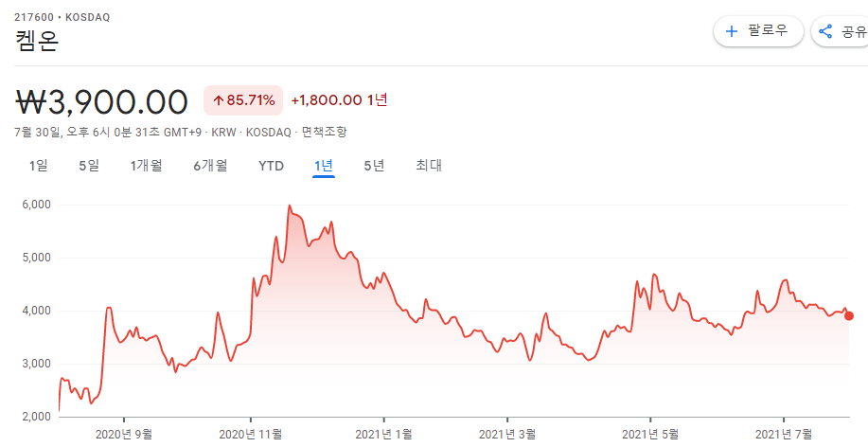Switch chart range to 1일
868x447 pixels.
point(39,166)
